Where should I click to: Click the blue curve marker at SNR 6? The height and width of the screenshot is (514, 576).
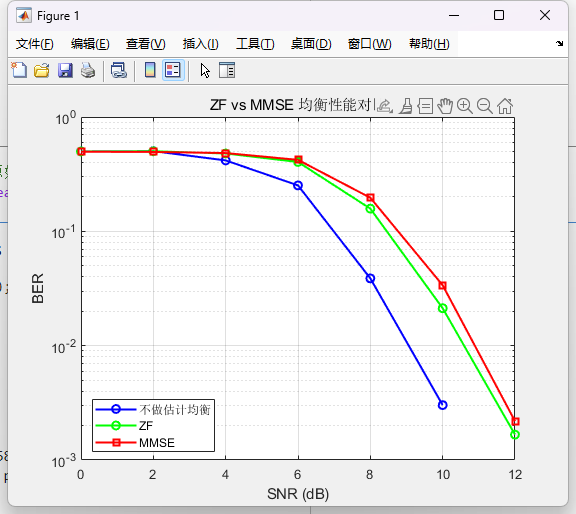pyautogui.click(x=298, y=186)
